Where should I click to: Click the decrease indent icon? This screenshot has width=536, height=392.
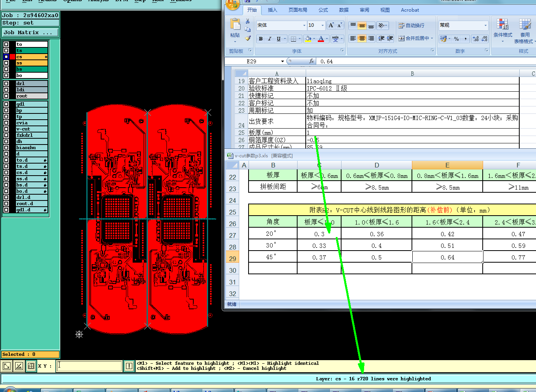click(381, 38)
